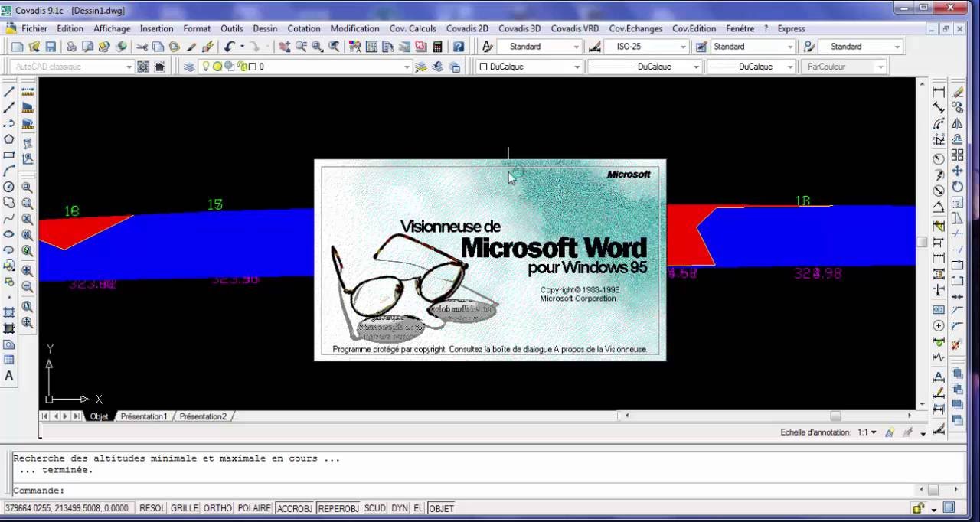Click the Zoom Out magnifier icon
980x522 pixels.
(x=28, y=286)
